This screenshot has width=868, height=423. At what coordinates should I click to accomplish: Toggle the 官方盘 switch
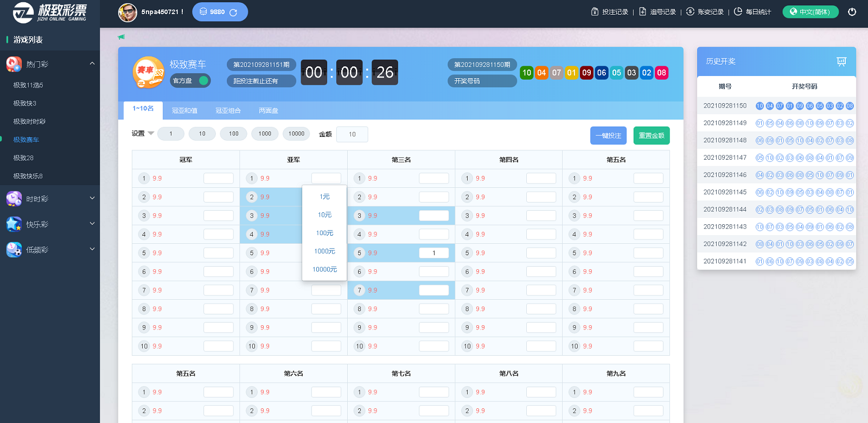(x=203, y=80)
